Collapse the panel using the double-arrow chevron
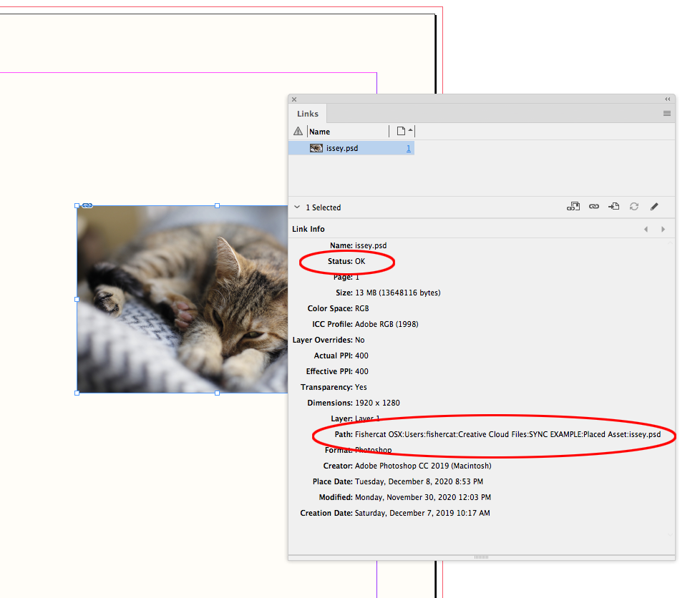 (666, 99)
